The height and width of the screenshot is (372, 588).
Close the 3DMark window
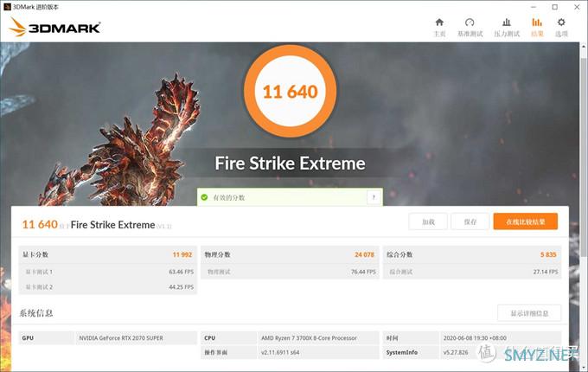[x=577, y=7]
